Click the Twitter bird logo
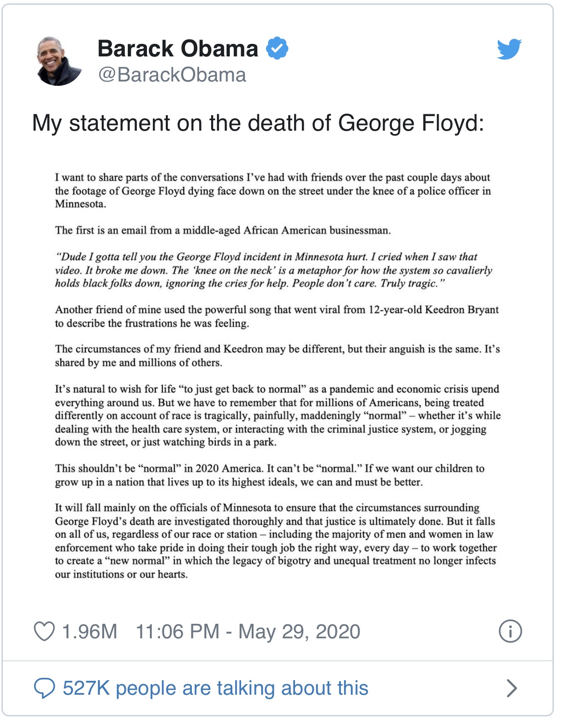 click(x=509, y=49)
